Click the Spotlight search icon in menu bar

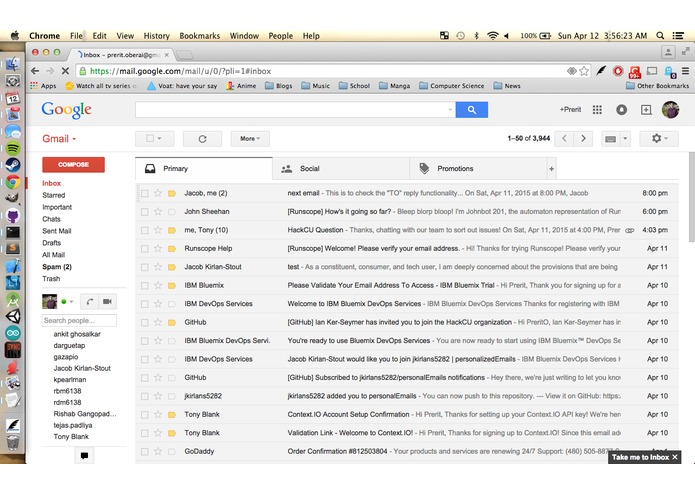pyautogui.click(x=660, y=36)
